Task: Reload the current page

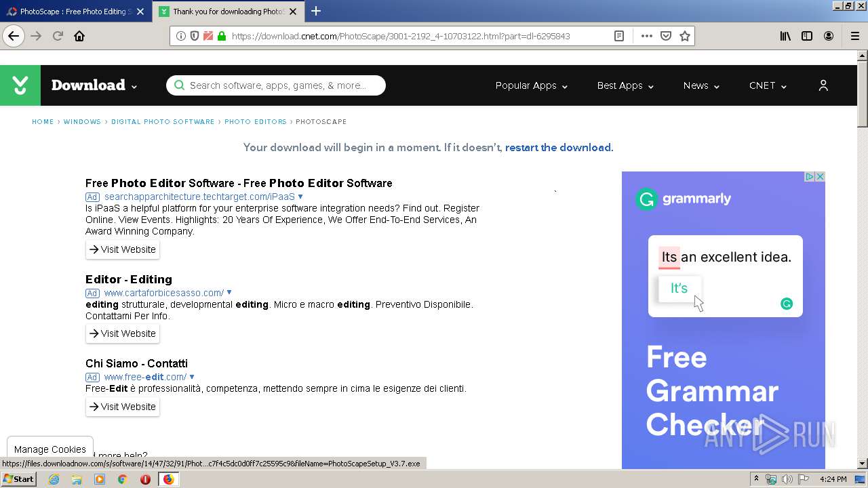Action: click(x=58, y=36)
